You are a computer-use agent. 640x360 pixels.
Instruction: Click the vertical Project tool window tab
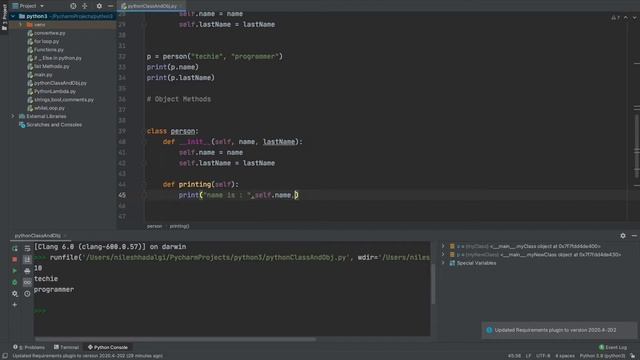coord(4,18)
